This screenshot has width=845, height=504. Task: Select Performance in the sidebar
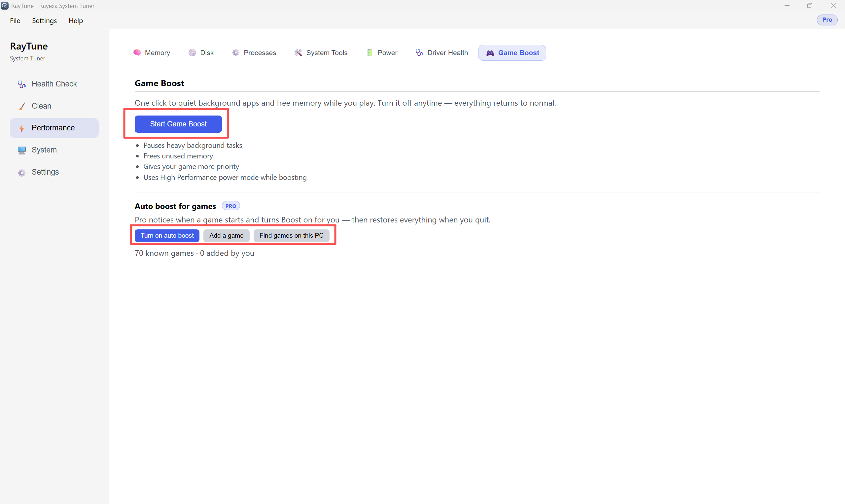(54, 128)
